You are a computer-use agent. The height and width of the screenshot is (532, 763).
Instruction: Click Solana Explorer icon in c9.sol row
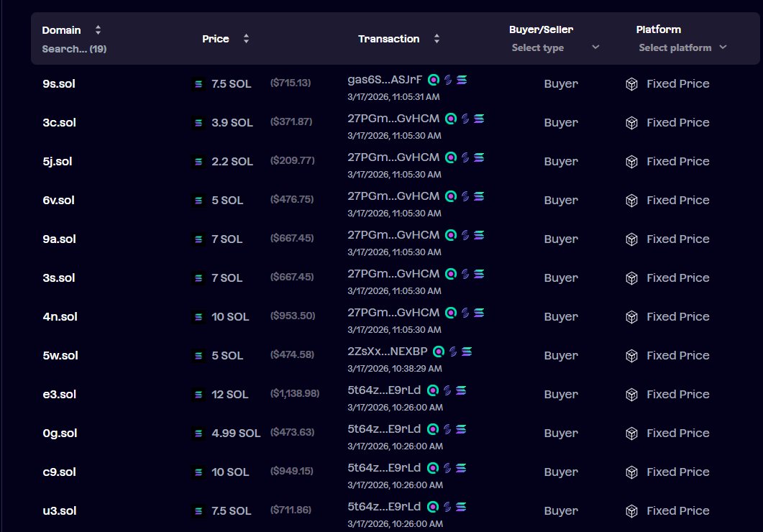461,468
